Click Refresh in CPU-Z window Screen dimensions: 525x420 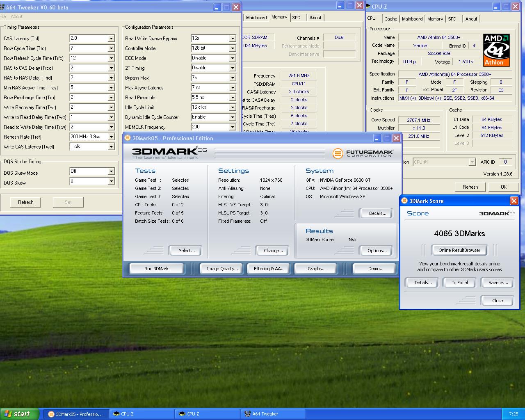tap(470, 187)
